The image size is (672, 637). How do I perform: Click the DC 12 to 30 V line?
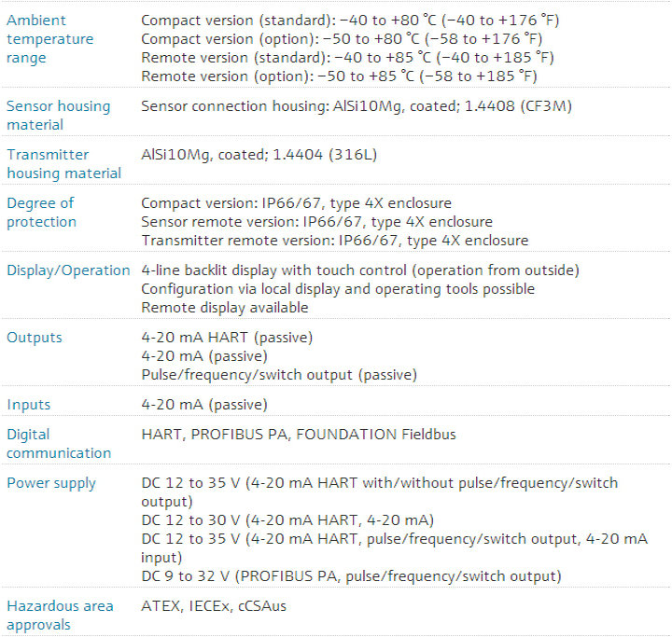coord(287,520)
